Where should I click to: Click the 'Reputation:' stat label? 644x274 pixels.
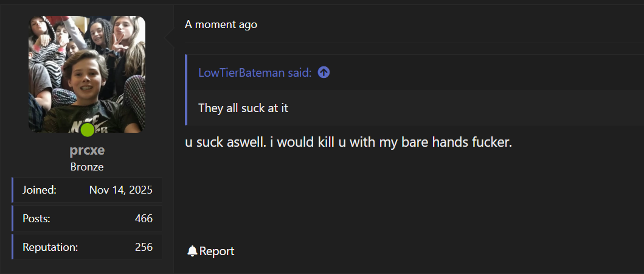(50, 247)
